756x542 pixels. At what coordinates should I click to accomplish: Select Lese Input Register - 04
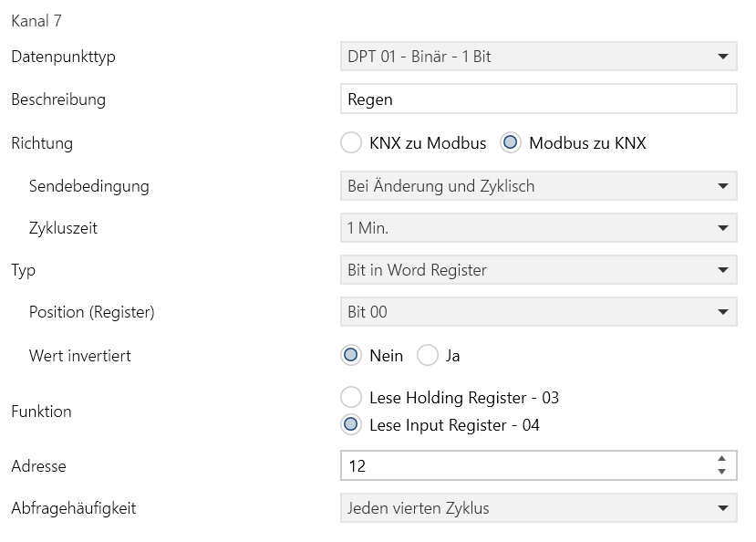click(351, 424)
